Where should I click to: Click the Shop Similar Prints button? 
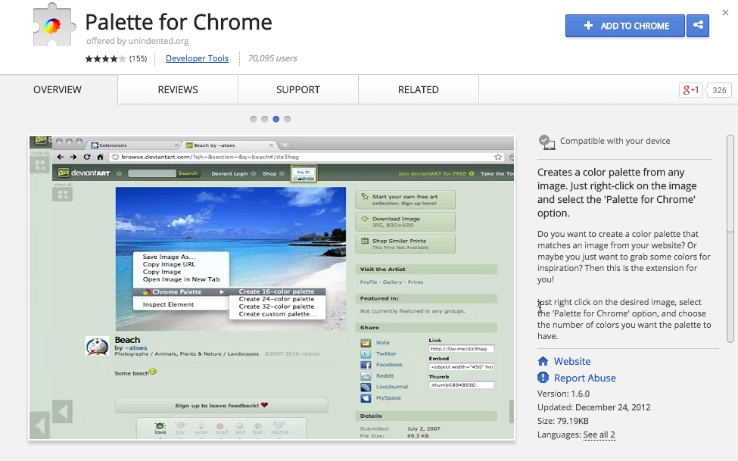pos(405,243)
